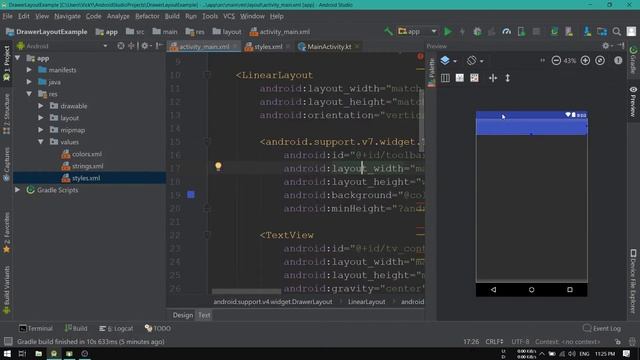Image resolution: width=640 pixels, height=360 pixels.
Task: Show warnings and errors in preview
Action: pos(618,60)
